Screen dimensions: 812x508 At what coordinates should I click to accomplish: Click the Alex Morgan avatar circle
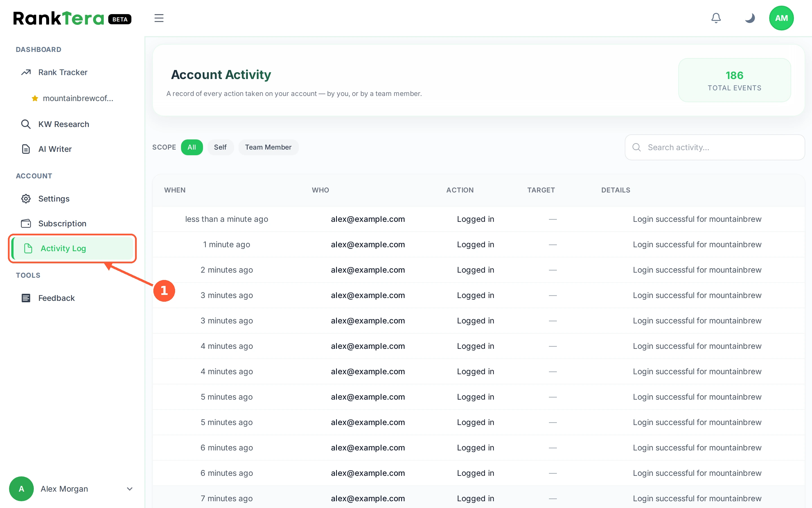click(x=21, y=489)
